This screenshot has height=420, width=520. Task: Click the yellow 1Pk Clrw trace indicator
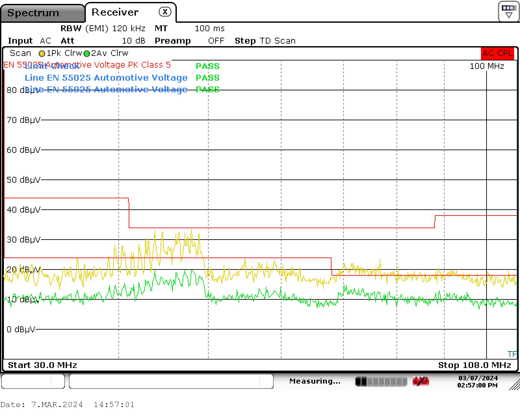click(x=42, y=54)
